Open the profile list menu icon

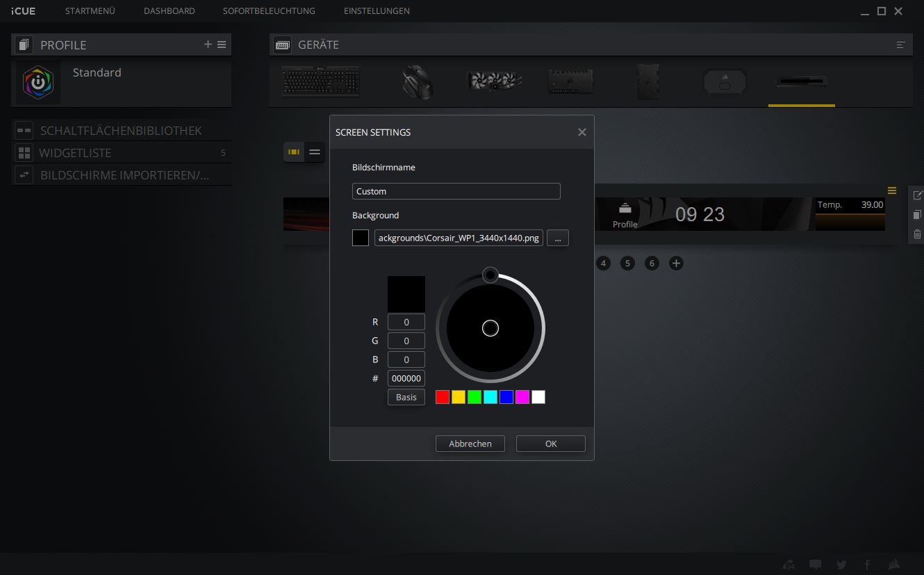tap(222, 44)
